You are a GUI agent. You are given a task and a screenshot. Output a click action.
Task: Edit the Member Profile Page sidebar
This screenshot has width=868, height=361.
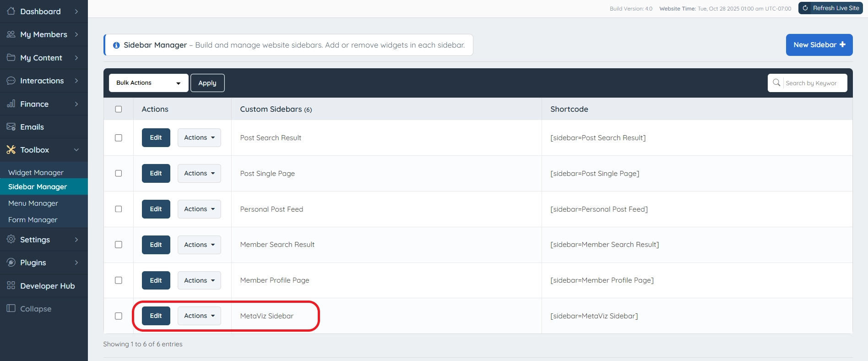point(156,280)
